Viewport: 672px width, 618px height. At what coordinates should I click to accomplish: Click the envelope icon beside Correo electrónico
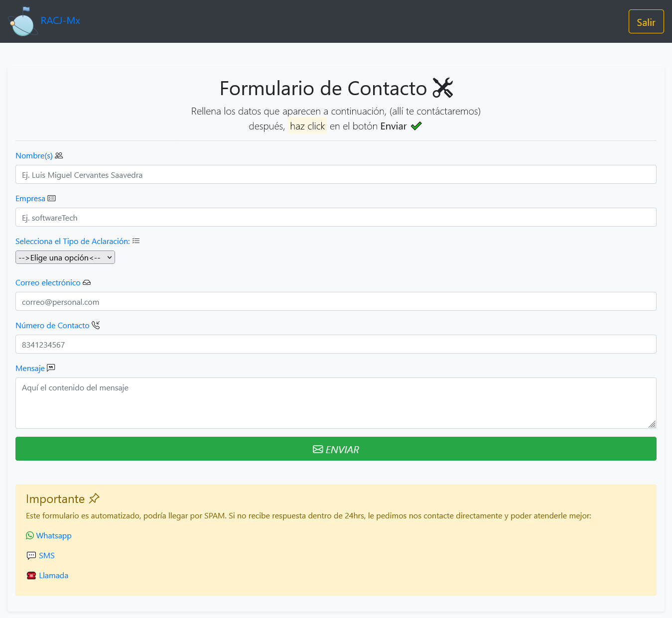point(87,282)
